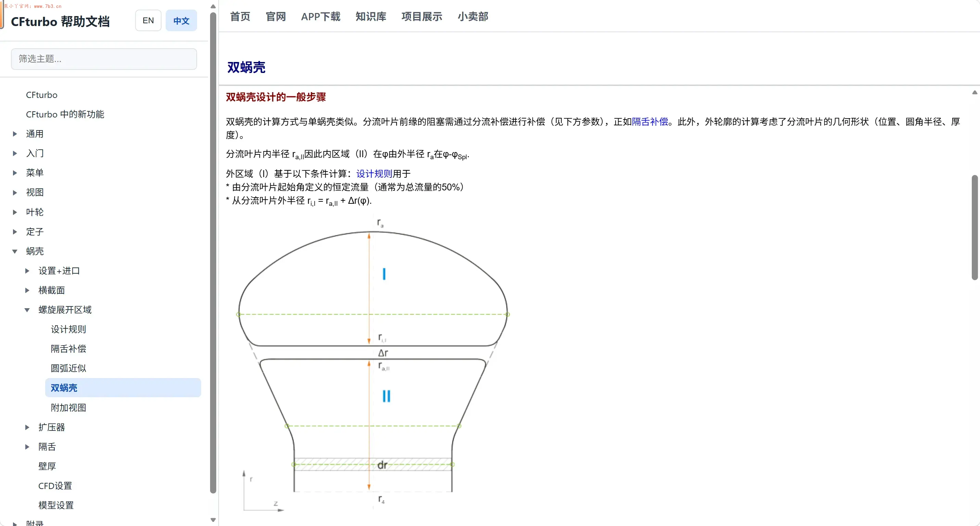
Task: Follow the 隔舌补偿 link in paragraph
Action: 650,122
